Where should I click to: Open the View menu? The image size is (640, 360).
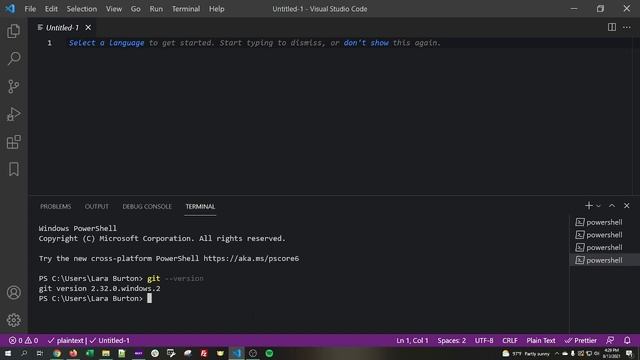click(114, 9)
